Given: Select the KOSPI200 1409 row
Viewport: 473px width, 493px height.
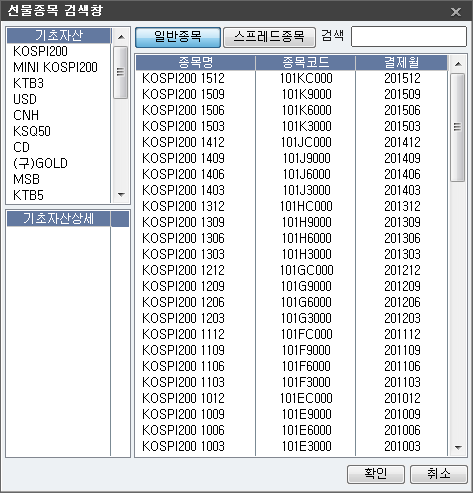Looking at the screenshot, I should tap(291, 158).
